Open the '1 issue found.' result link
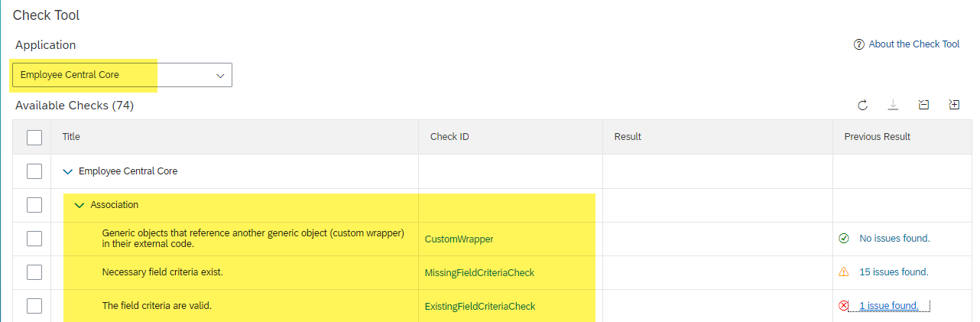The width and height of the screenshot is (980, 322). point(889,305)
